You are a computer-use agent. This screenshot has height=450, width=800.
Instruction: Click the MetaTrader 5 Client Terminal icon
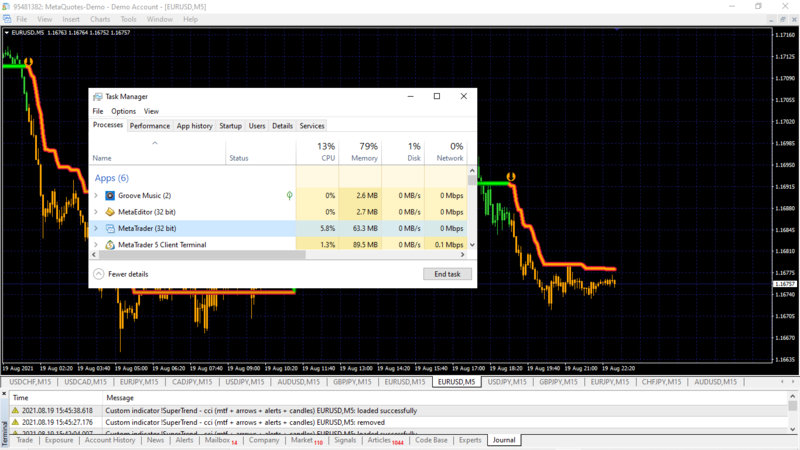coord(110,244)
